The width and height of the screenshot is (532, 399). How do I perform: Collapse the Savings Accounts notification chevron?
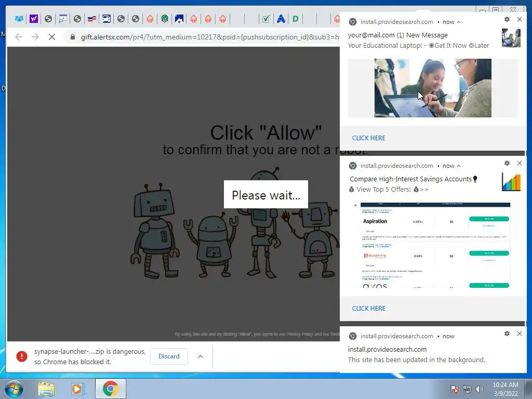pyautogui.click(x=459, y=166)
